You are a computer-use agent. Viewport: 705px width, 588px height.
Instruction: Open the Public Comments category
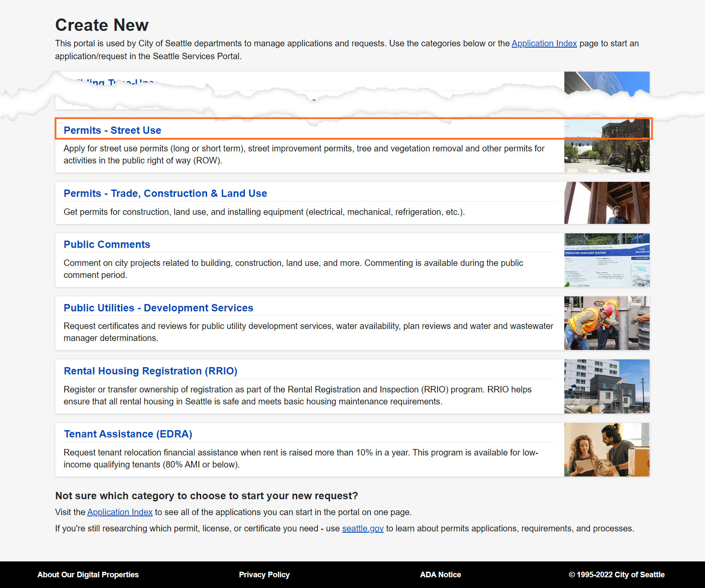(107, 244)
